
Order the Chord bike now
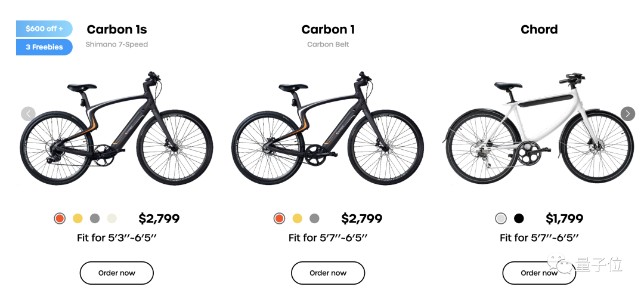[539, 273]
